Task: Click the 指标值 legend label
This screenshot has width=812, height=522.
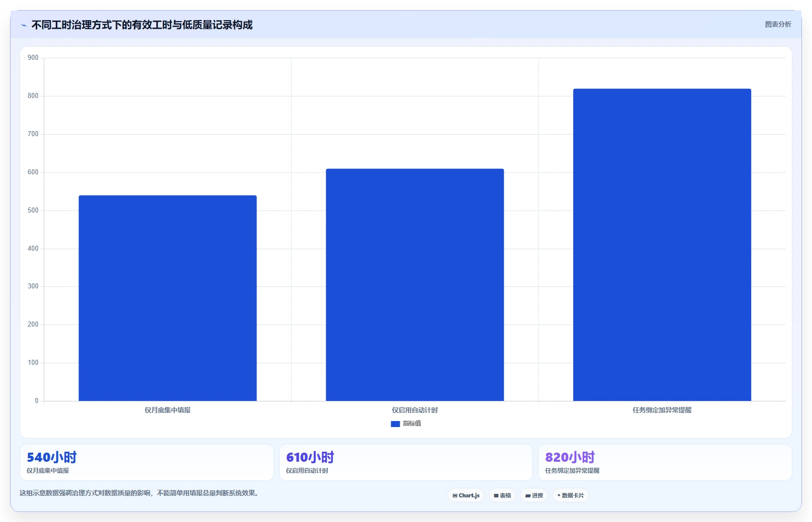Action: [412, 424]
